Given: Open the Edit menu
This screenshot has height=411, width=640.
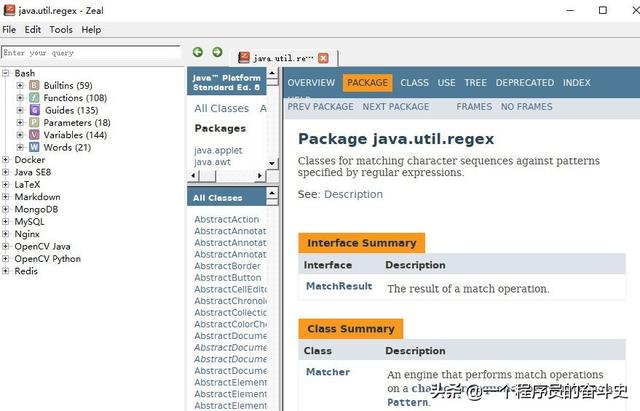Looking at the screenshot, I should [x=33, y=30].
